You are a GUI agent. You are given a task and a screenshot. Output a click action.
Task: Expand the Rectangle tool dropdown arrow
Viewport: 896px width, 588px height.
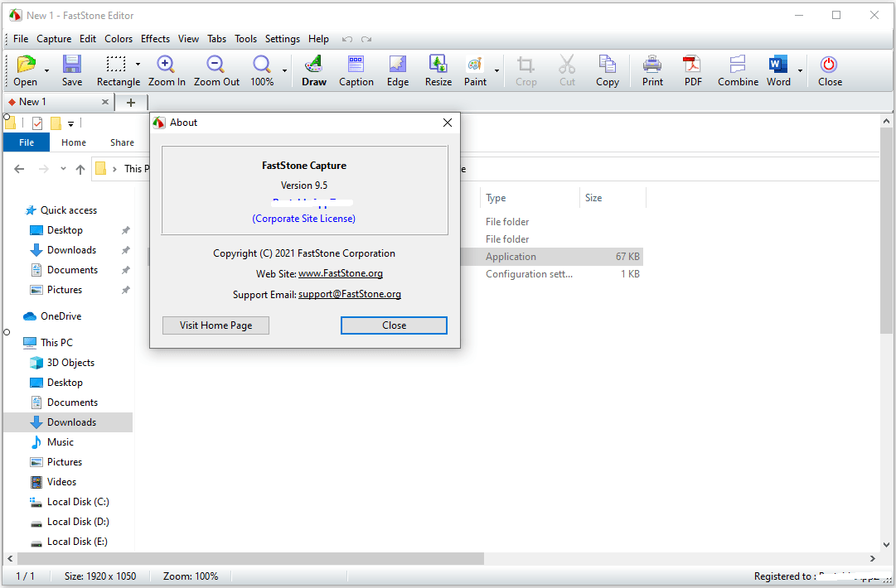[138, 64]
